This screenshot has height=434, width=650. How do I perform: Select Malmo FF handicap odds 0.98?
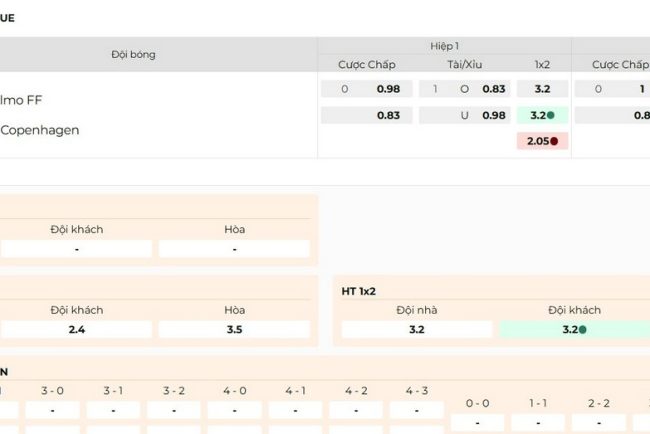point(388,89)
